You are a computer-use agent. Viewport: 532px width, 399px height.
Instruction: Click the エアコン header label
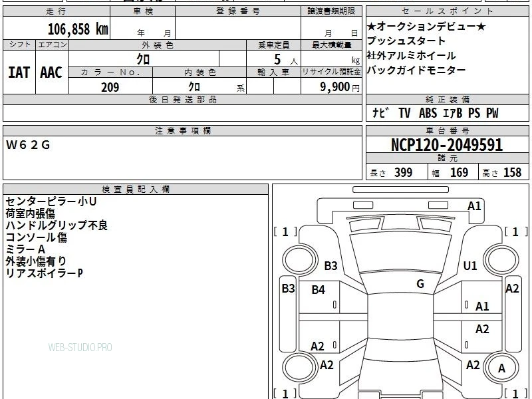[x=52, y=45]
